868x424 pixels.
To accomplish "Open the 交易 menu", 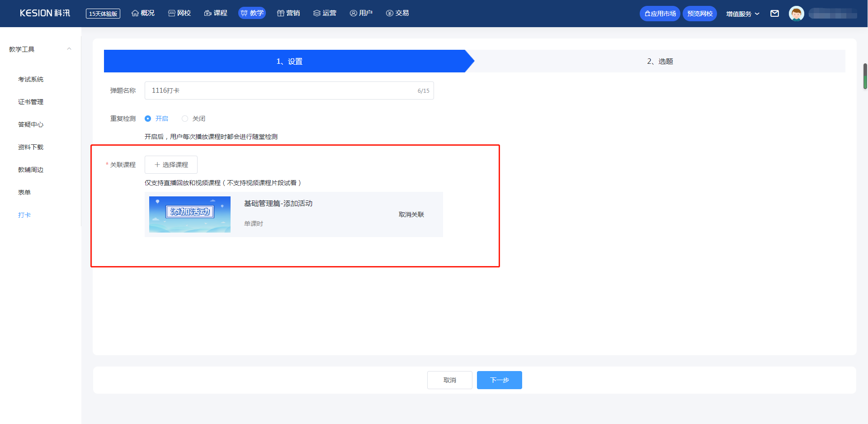I will (397, 13).
